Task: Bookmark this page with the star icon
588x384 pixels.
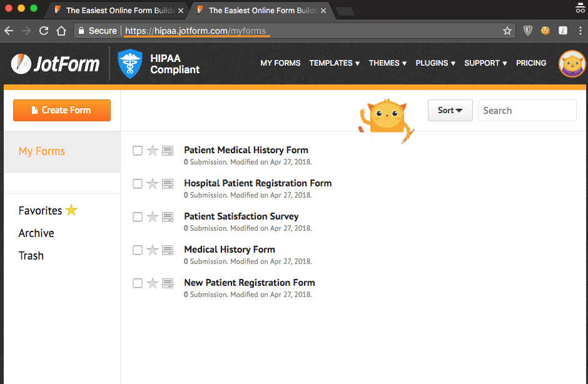Action: click(507, 31)
